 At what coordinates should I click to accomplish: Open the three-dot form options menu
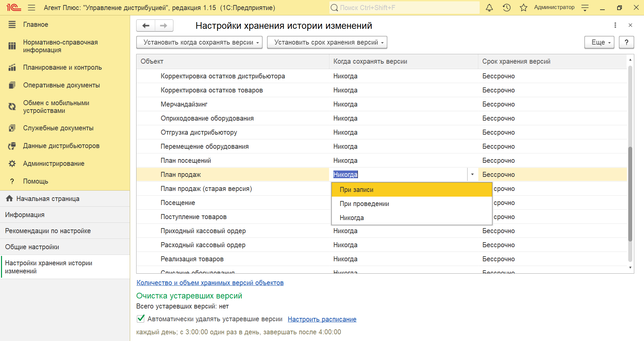click(x=615, y=25)
